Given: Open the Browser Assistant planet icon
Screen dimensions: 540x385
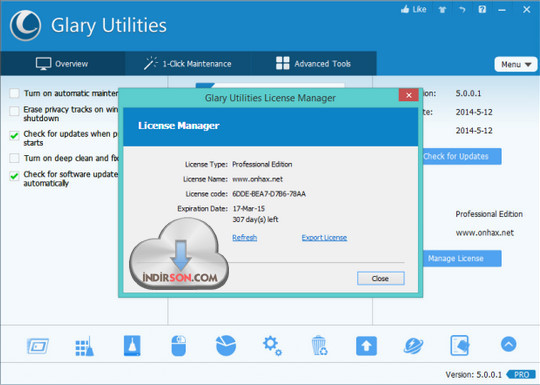Looking at the screenshot, I should (413, 346).
